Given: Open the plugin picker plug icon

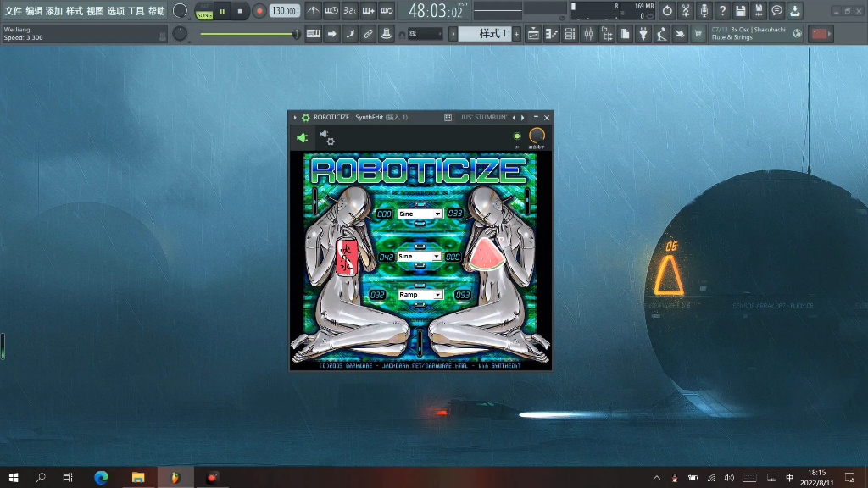Looking at the screenshot, I should [x=643, y=34].
